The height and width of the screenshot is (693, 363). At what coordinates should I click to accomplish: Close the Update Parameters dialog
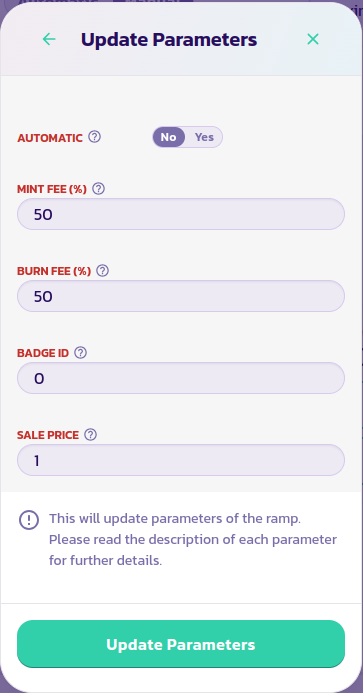[313, 39]
